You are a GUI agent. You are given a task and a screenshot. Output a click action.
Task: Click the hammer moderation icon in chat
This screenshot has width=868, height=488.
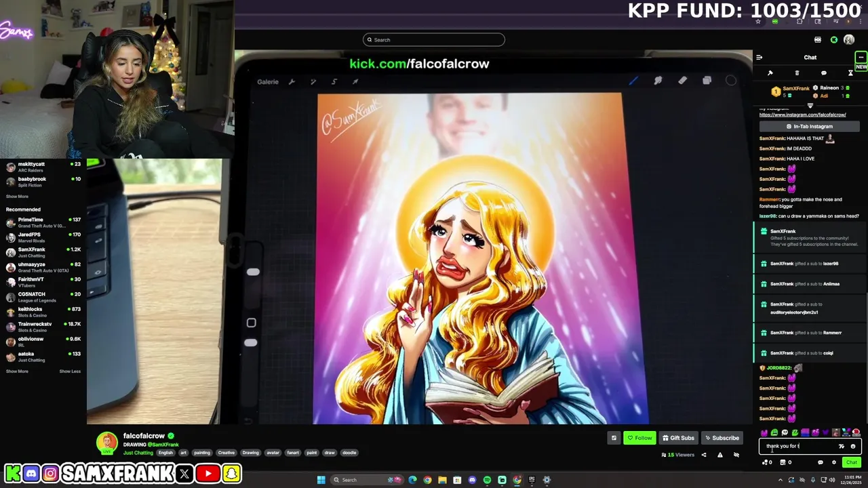coord(770,73)
